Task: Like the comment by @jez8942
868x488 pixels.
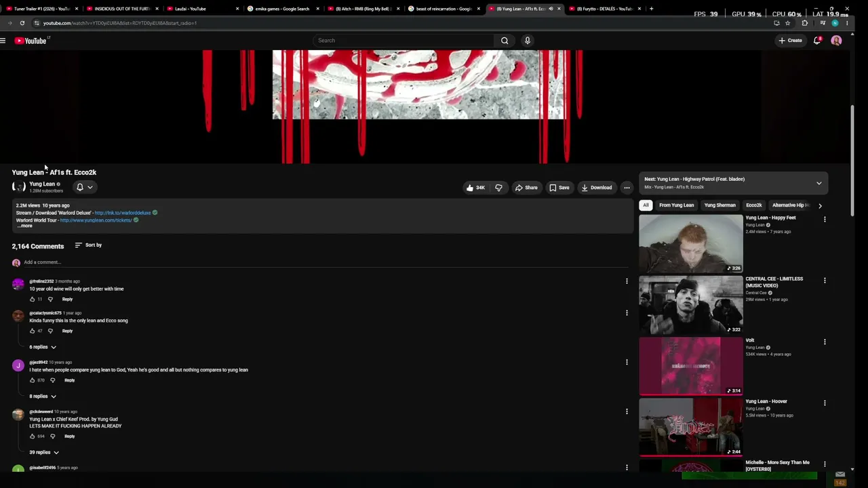Action: [32, 380]
